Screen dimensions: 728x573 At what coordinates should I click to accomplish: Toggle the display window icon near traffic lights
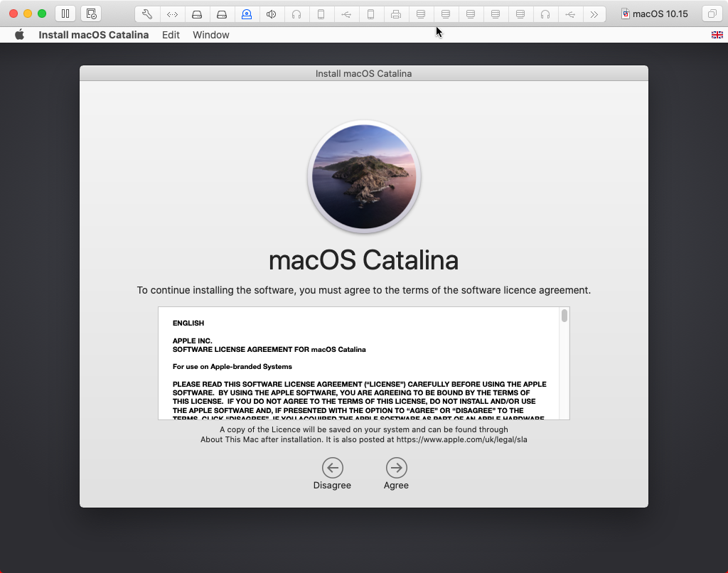(x=91, y=13)
